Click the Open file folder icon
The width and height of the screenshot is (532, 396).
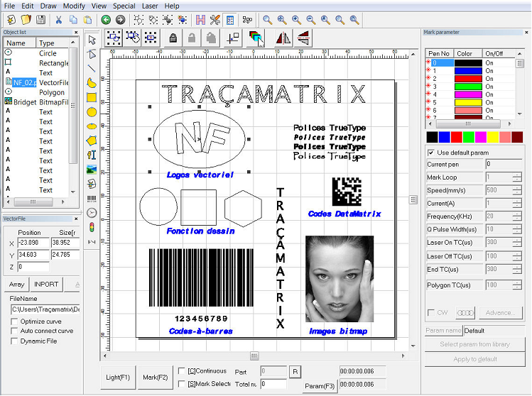coord(26,20)
